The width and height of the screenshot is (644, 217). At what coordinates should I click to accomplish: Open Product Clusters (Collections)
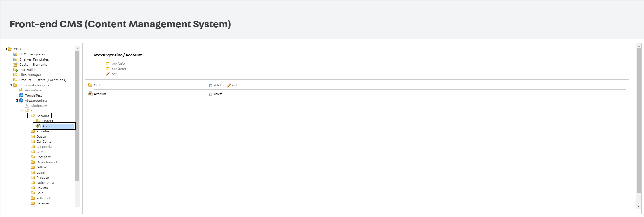point(43,80)
